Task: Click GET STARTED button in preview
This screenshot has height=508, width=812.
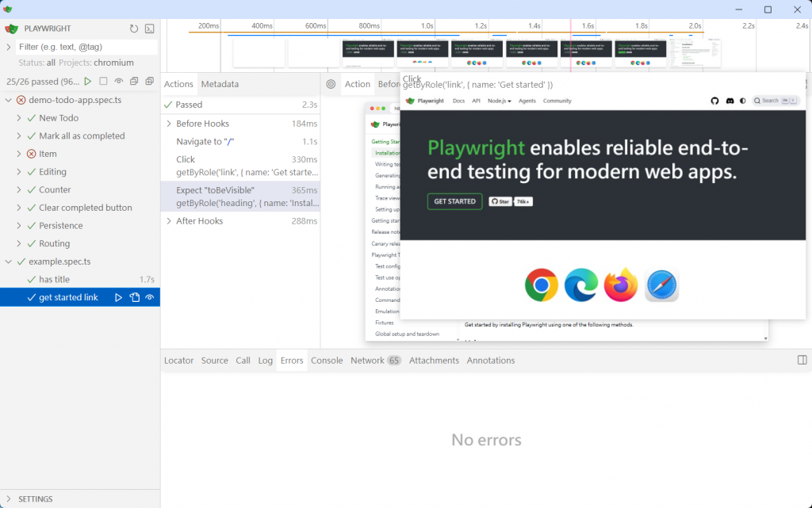Action: click(x=454, y=201)
